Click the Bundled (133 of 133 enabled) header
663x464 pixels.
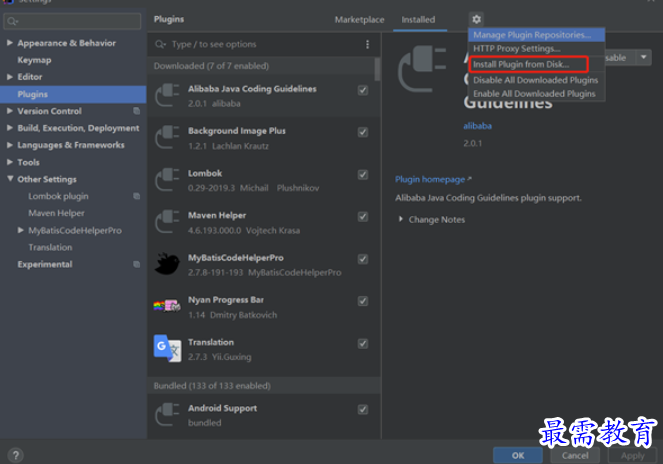click(264, 385)
